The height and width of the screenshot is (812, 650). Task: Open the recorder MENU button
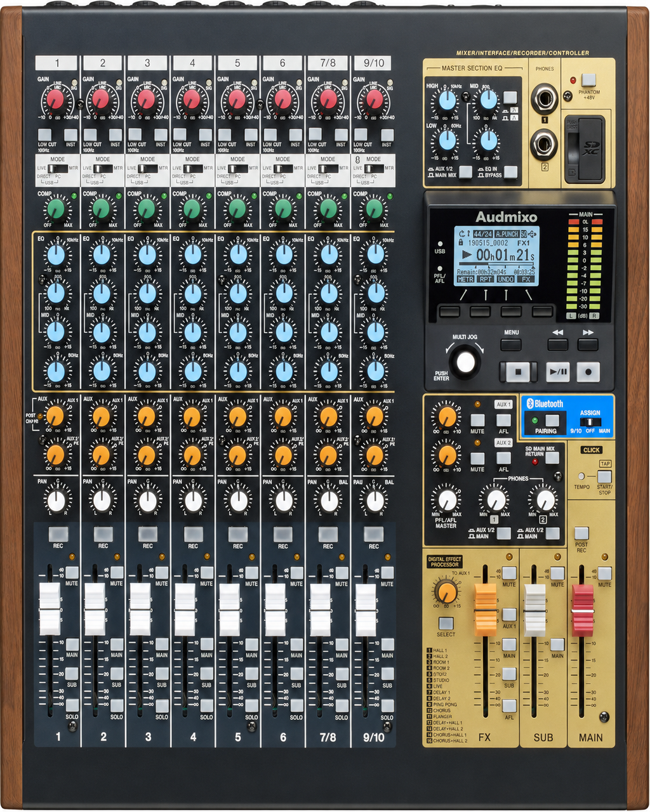pyautogui.click(x=511, y=344)
